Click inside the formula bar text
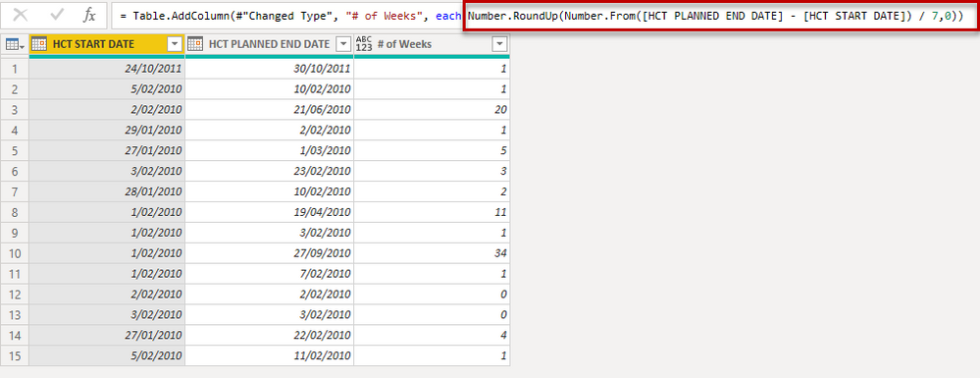980x378 pixels. (543, 16)
